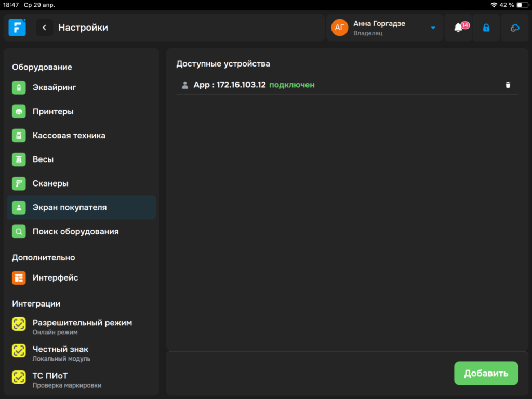This screenshot has height=399, width=532.
Task: Tap the cloud sync icon
Action: [x=515, y=28]
